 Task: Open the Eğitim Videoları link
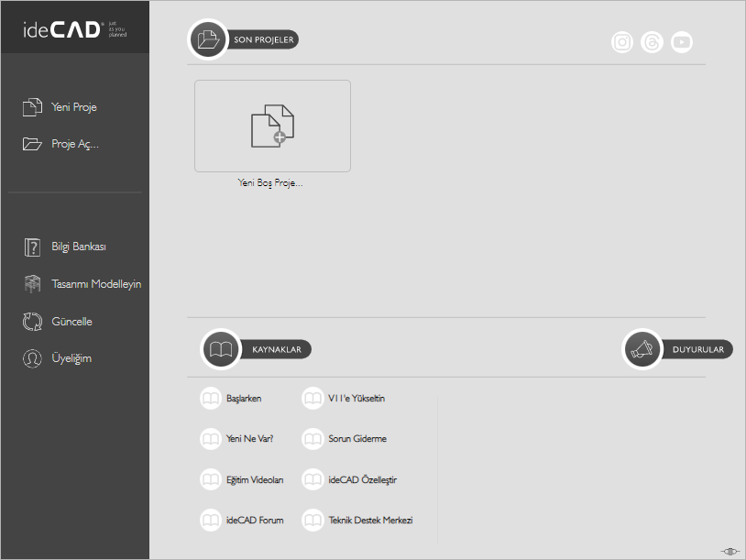(255, 479)
